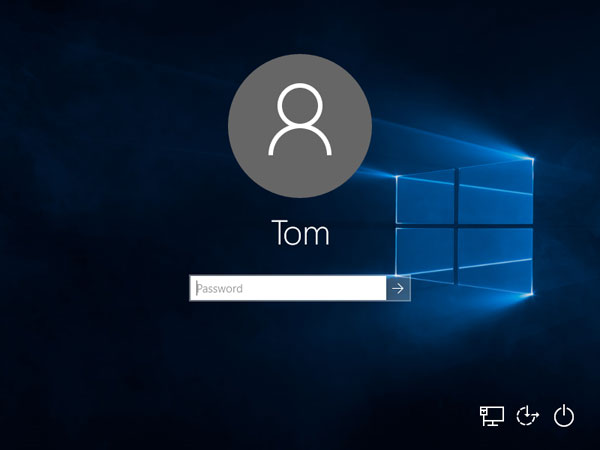600x450 pixels.
Task: Click Tom's user avatar picture
Action: point(300,126)
